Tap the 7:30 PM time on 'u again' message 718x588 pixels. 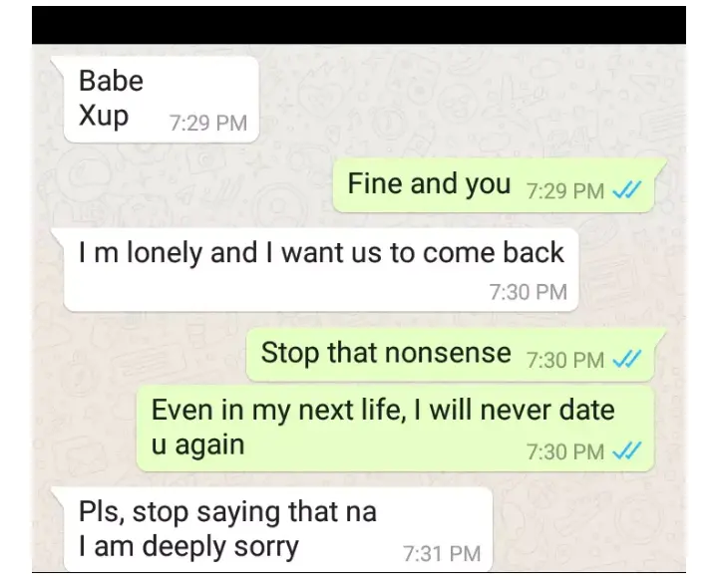pyautogui.click(x=565, y=452)
